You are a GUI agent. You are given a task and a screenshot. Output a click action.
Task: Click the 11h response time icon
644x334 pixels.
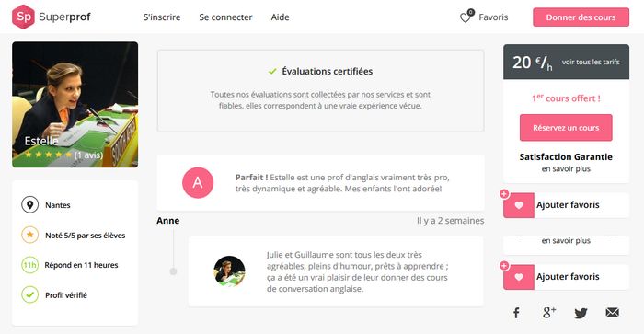click(x=30, y=265)
